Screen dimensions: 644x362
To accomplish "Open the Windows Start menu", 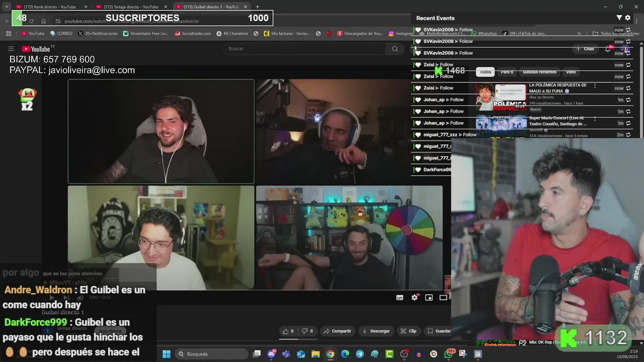I will point(167,354).
